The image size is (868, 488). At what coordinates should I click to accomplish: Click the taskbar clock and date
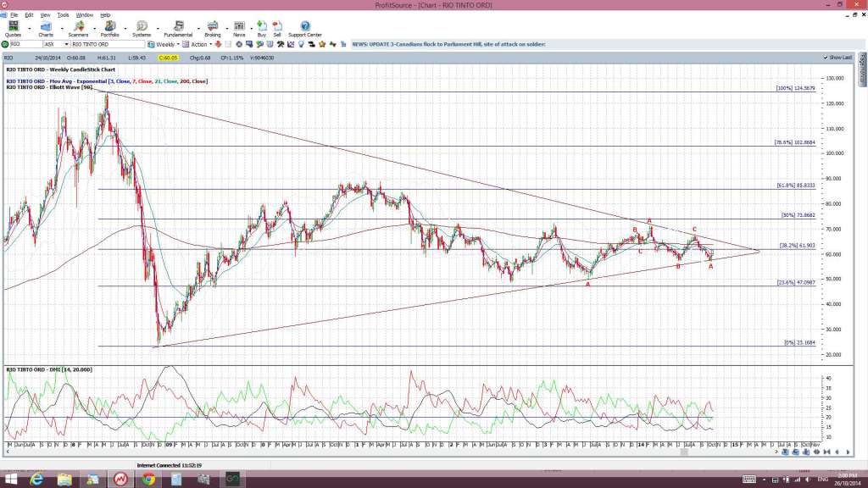click(x=848, y=480)
